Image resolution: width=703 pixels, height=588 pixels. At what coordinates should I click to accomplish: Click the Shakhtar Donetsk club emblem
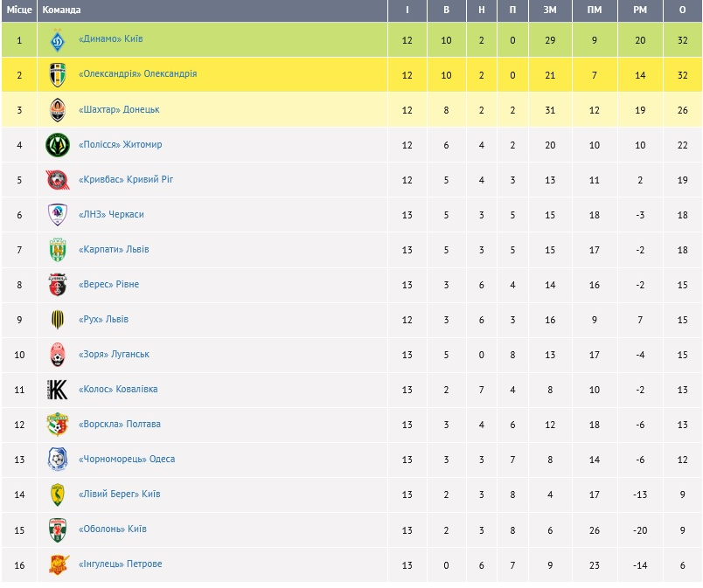pos(58,110)
